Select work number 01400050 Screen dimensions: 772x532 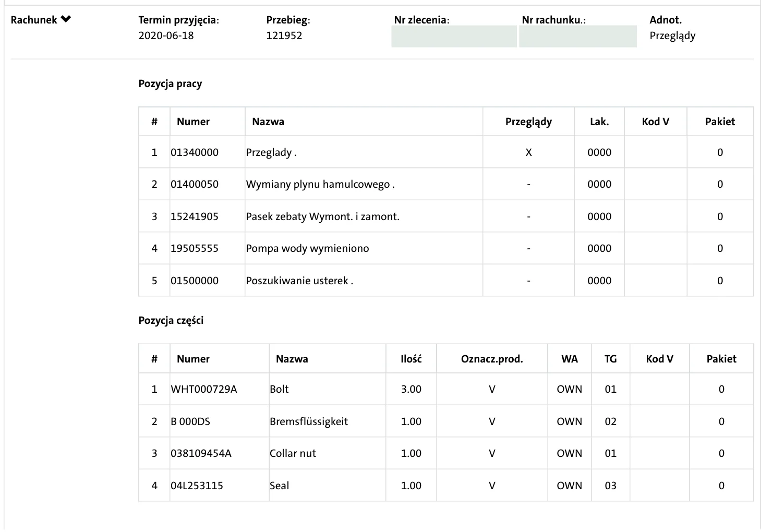195,184
